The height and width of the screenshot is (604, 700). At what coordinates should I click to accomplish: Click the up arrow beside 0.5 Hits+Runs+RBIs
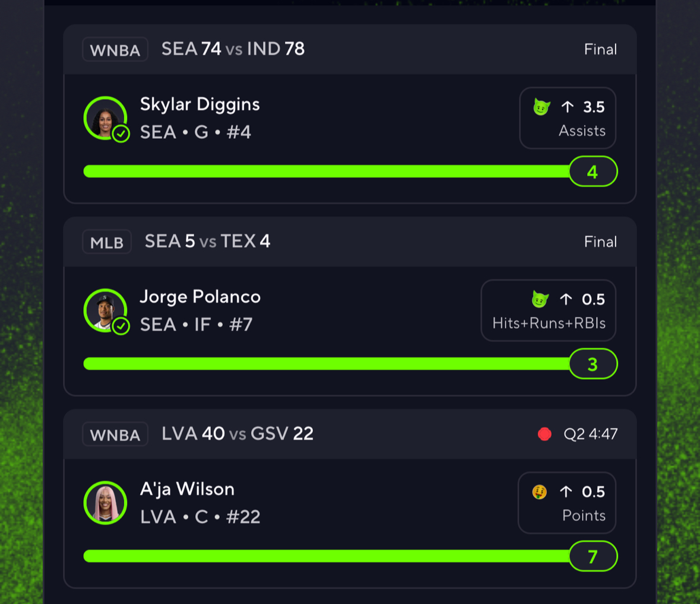point(566,299)
